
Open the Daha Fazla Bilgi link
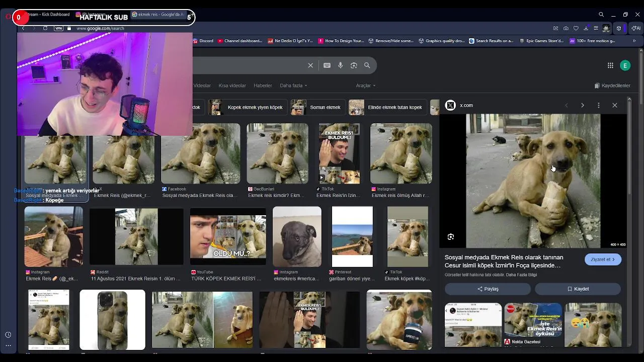pyautogui.click(x=521, y=275)
